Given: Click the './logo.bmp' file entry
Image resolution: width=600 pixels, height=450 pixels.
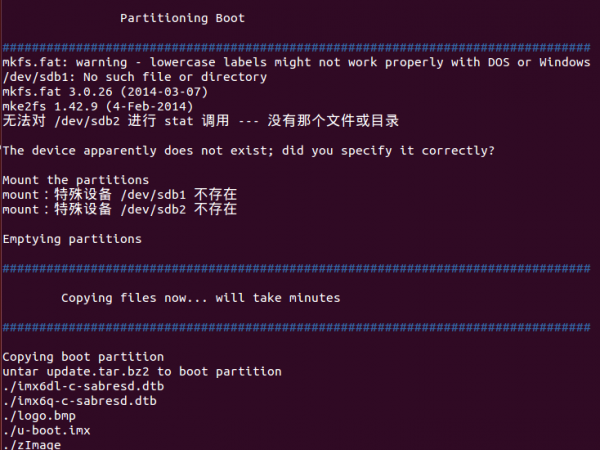Looking at the screenshot, I should click(39, 416).
